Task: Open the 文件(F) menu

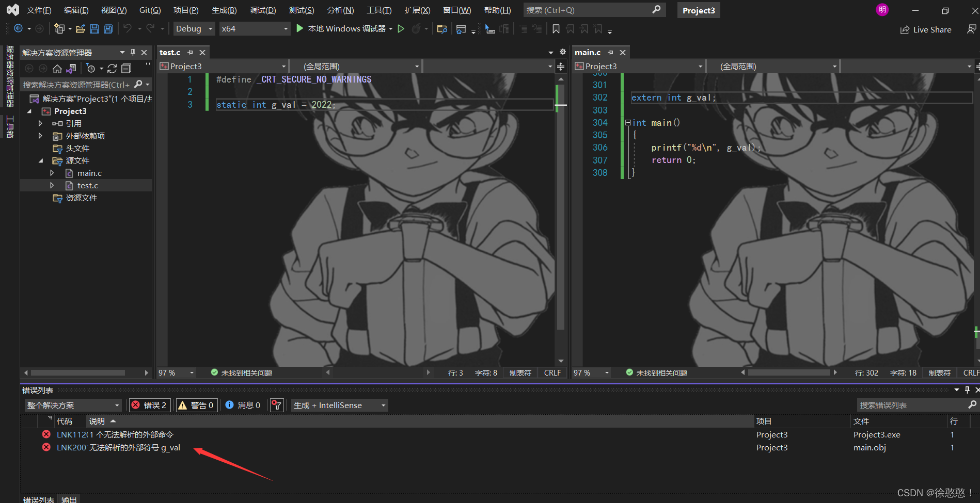Action: coord(39,10)
